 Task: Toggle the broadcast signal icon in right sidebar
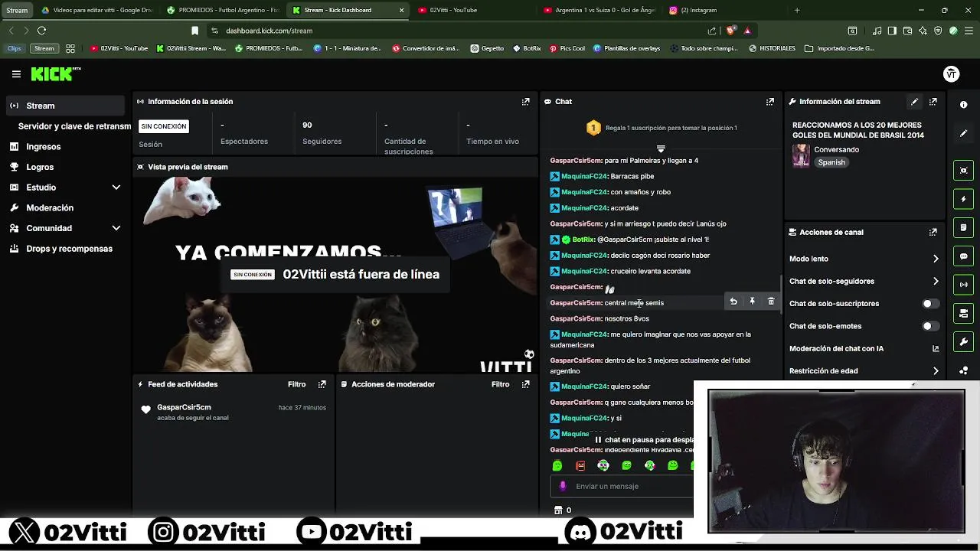963,285
